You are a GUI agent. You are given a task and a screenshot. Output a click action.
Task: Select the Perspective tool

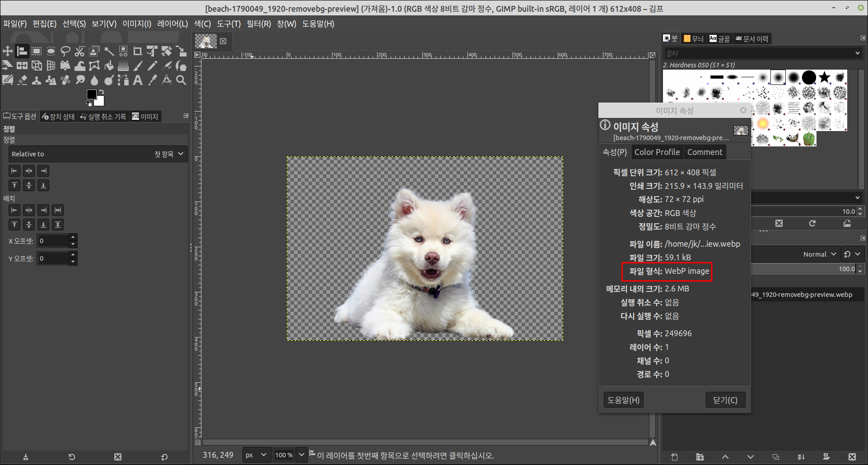[x=51, y=66]
